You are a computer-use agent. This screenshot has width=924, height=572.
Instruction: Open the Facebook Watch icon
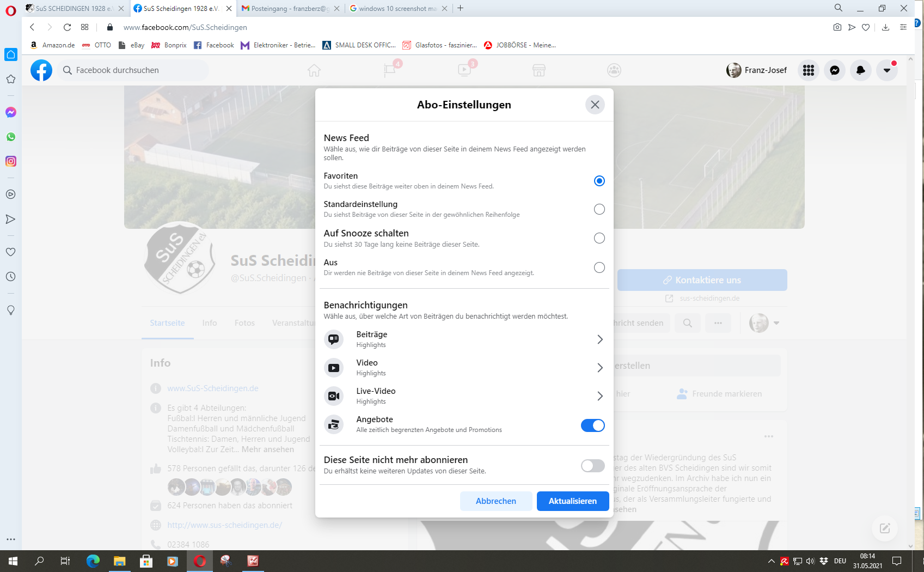(x=464, y=70)
